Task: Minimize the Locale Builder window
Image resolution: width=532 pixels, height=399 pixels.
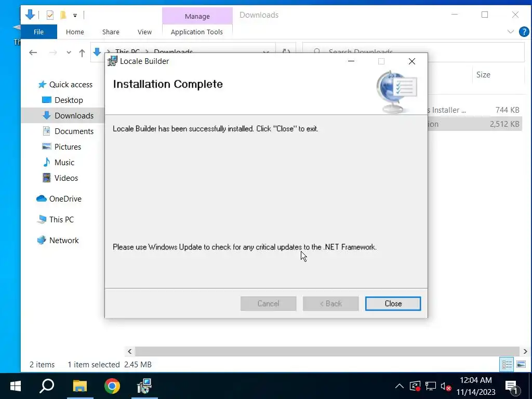Action: point(351,61)
